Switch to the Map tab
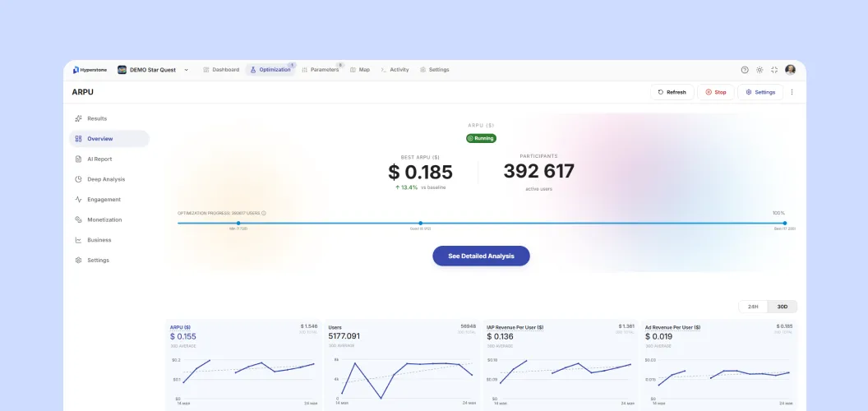868x411 pixels. (x=360, y=70)
